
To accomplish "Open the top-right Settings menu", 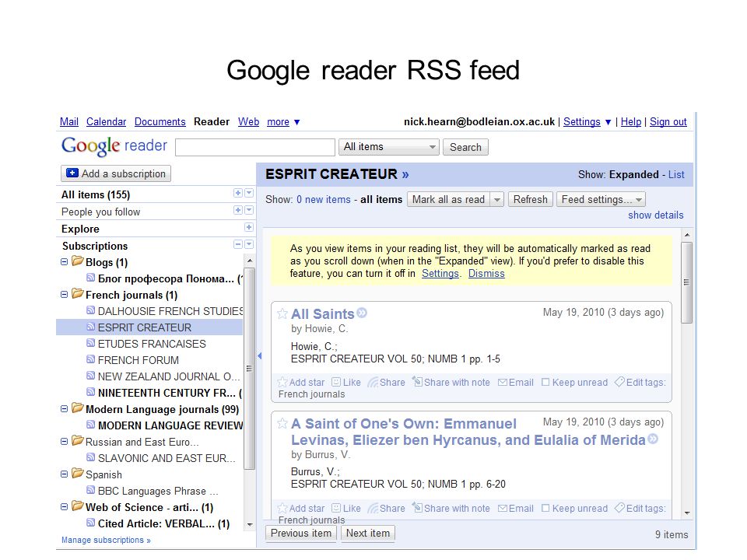I will [x=587, y=122].
